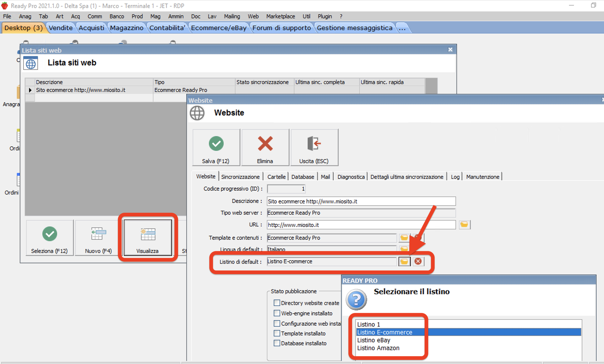The width and height of the screenshot is (604, 364).
Task: Open folder icon for Lingua di default
Action: tap(404, 249)
